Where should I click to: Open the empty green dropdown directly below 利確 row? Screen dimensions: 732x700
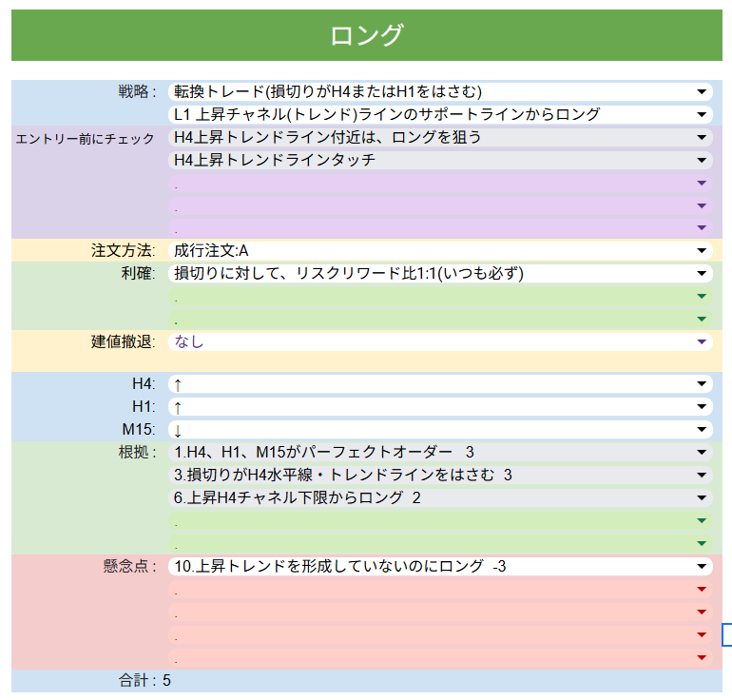(x=437, y=297)
